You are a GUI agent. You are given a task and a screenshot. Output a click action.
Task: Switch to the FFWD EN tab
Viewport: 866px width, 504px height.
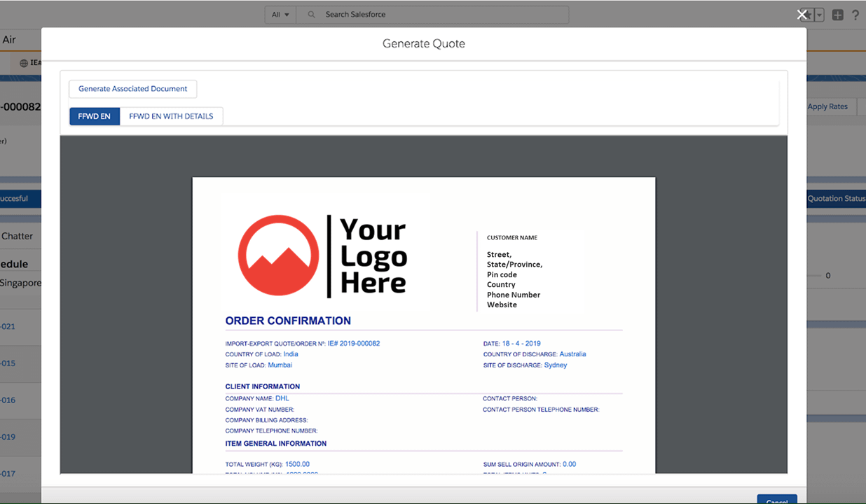[x=95, y=116]
